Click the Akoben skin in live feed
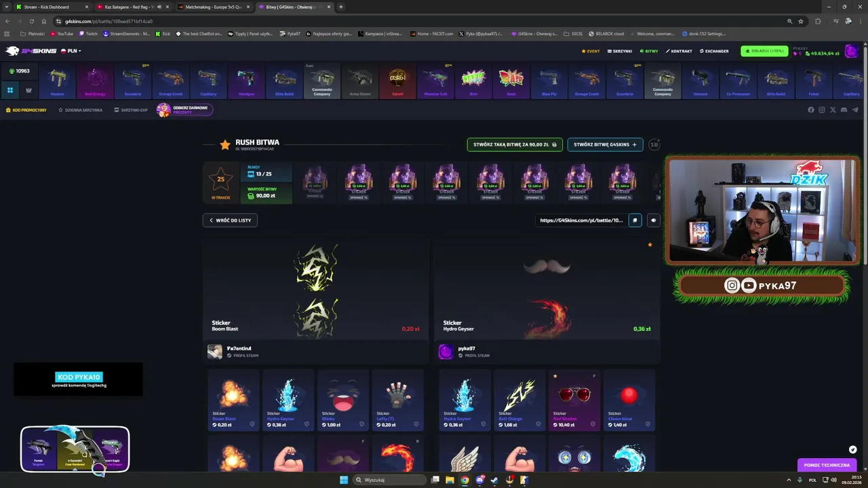Screen dimensions: 868x488 click(x=57, y=82)
